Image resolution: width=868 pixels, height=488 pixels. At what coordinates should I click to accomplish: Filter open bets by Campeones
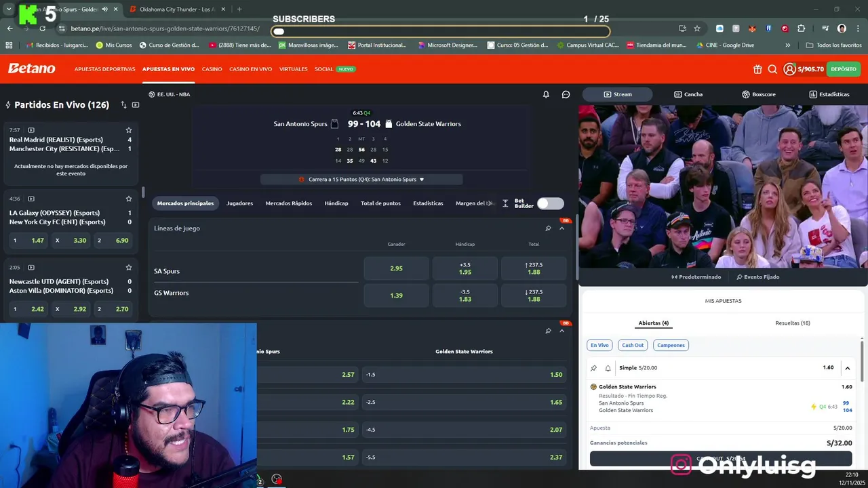point(671,345)
